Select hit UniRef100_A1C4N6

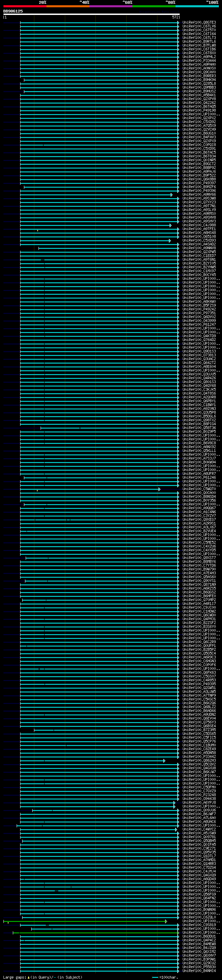(x=199, y=512)
